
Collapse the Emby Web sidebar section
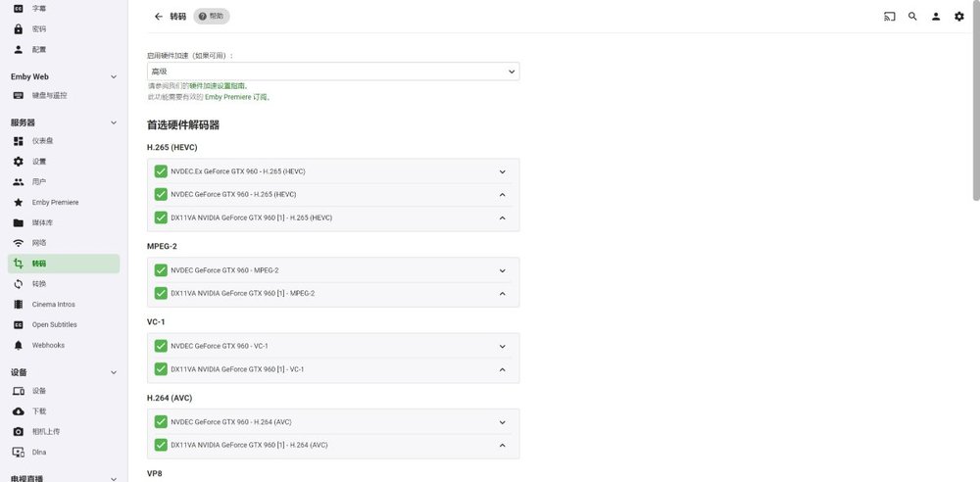pyautogui.click(x=114, y=76)
